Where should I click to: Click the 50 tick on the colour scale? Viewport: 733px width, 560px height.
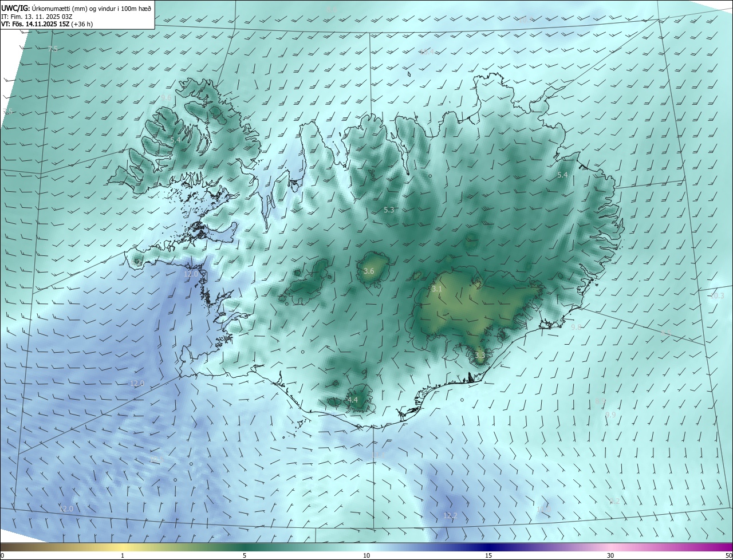(728, 555)
